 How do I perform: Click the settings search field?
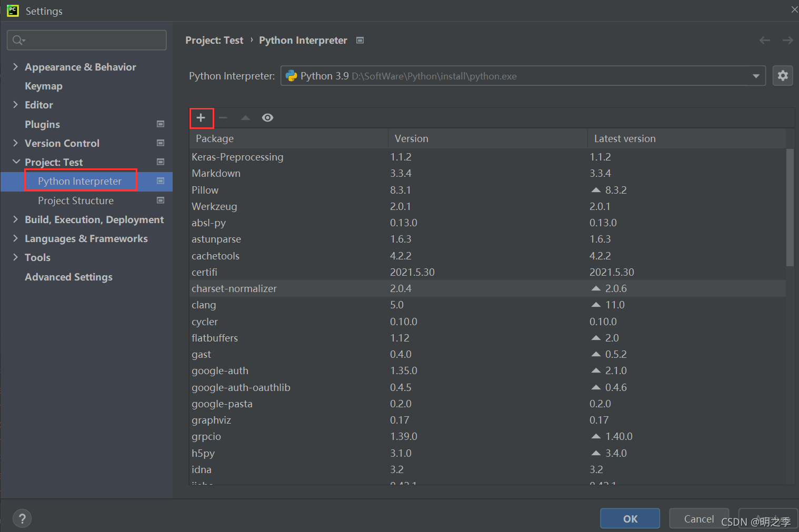coord(87,40)
